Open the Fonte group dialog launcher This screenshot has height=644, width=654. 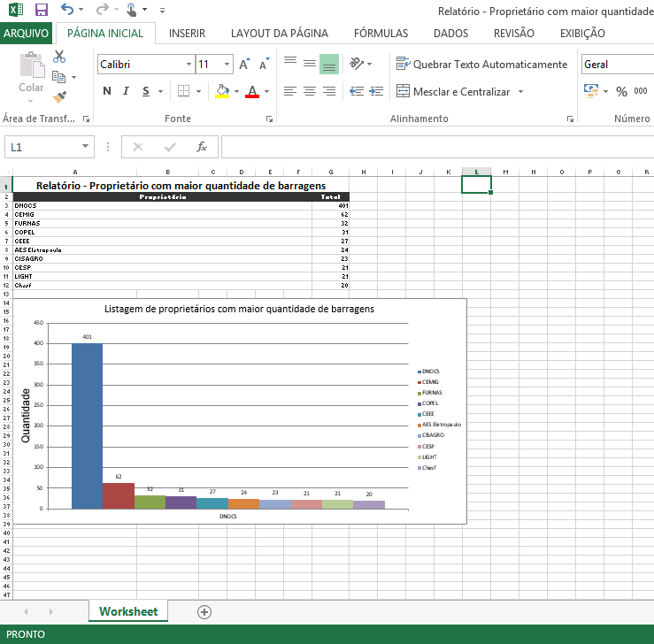coord(269,119)
